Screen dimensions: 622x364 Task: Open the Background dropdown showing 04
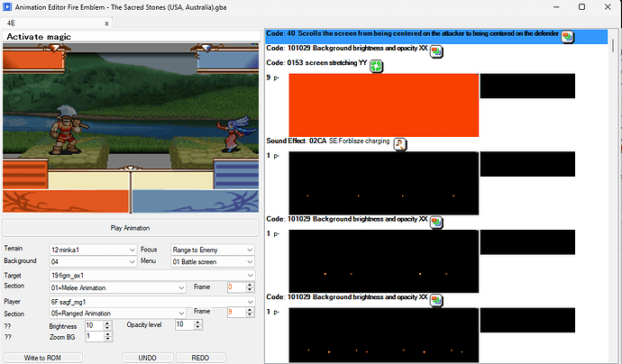click(93, 261)
